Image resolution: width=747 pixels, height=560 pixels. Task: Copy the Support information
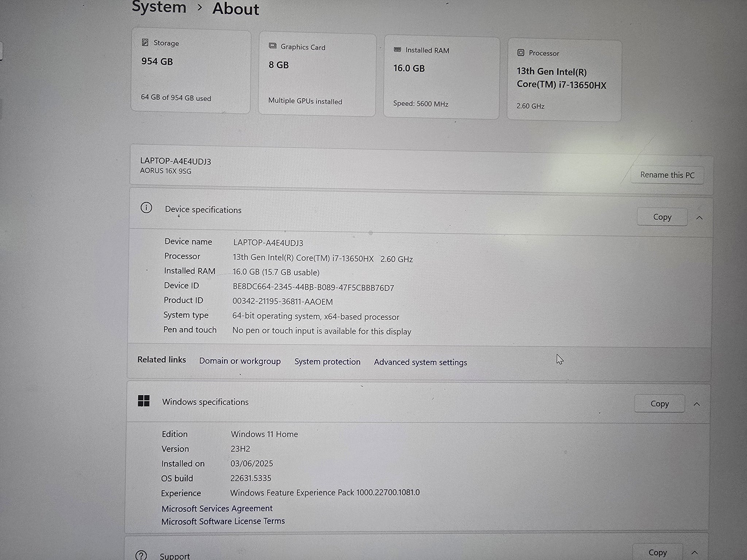pos(657,552)
